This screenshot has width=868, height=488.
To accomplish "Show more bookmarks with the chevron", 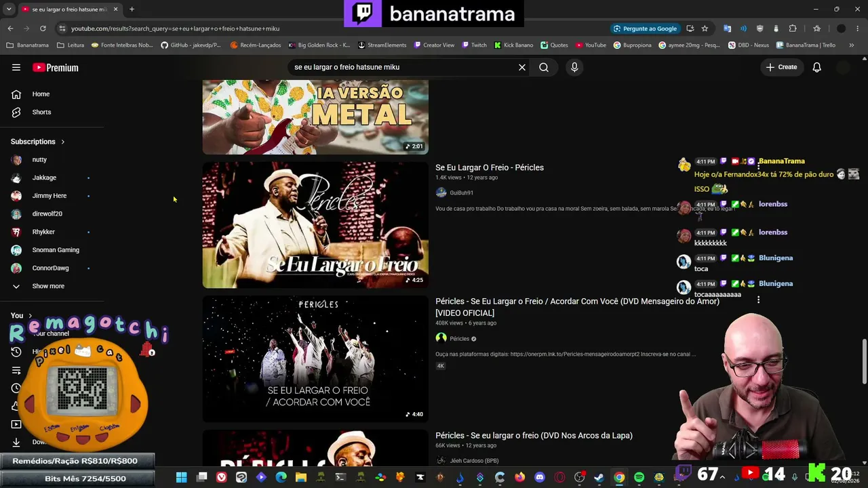I will [x=852, y=45].
